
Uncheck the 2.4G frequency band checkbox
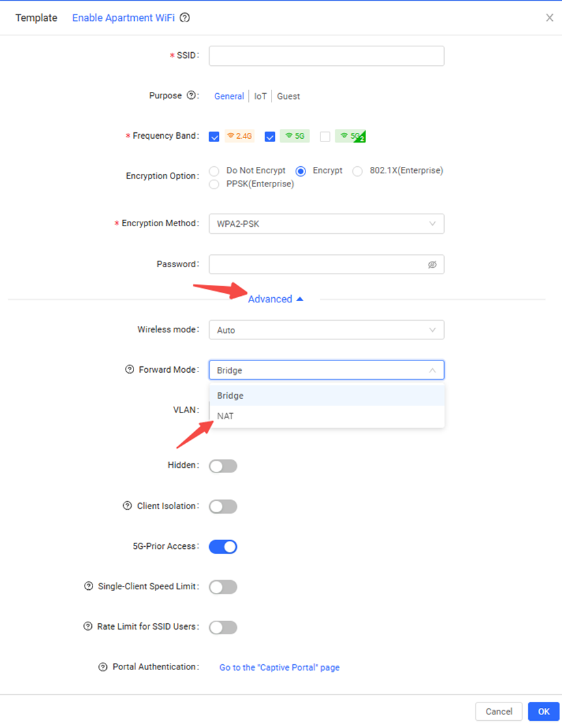[x=214, y=136]
